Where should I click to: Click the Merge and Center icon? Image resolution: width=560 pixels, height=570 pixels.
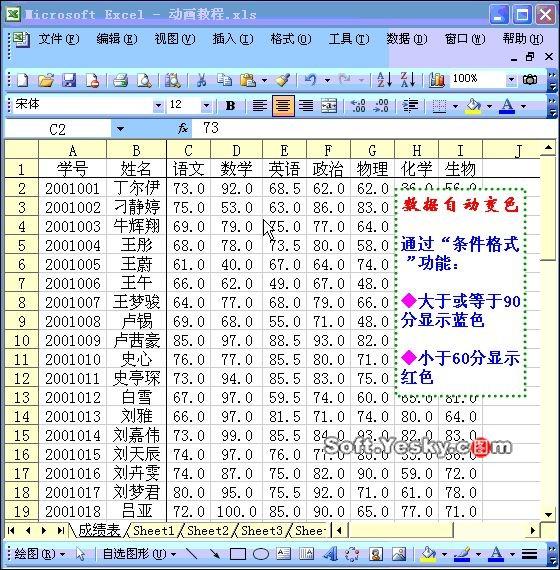pos(329,106)
